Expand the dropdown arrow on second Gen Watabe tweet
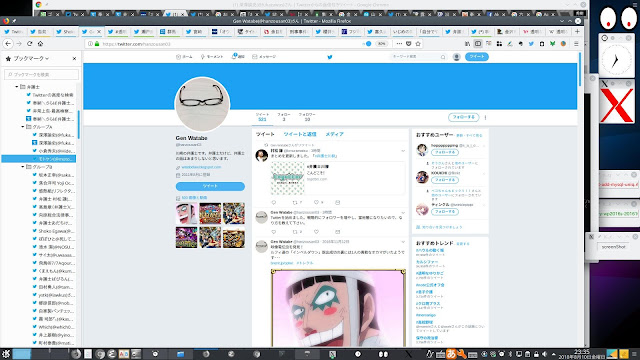 click(403, 213)
